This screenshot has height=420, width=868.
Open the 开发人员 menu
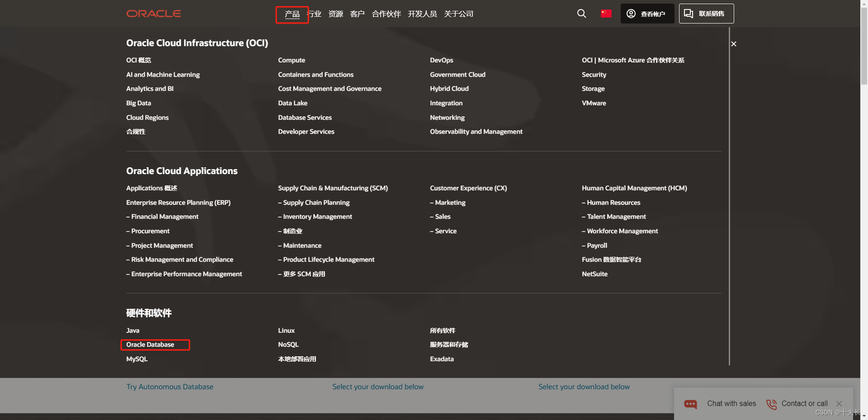coord(422,14)
